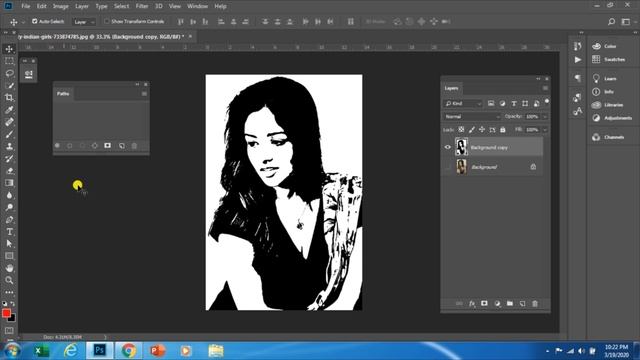640x360 pixels.
Task: Select the Dodge tool
Action: click(x=9, y=207)
